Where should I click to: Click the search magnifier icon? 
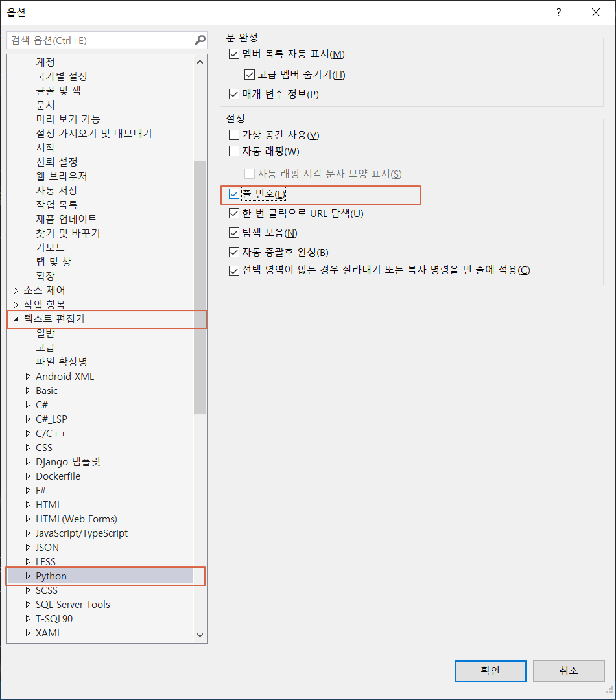coord(200,40)
